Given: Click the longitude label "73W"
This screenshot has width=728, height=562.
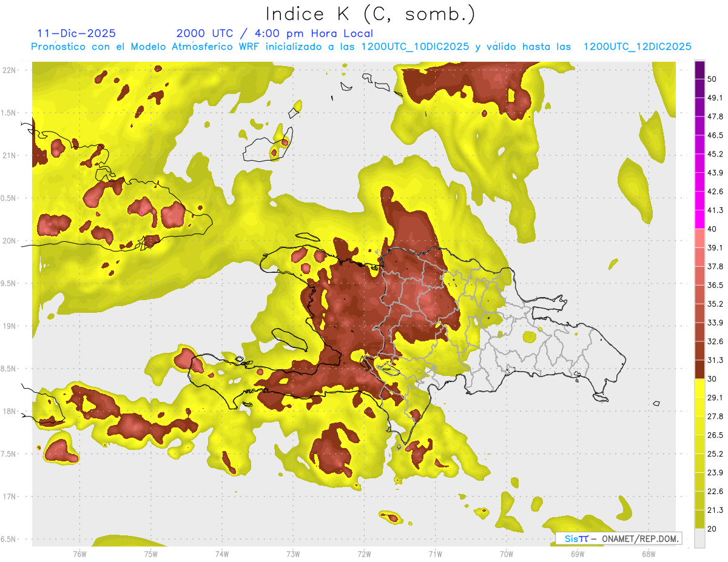Looking at the screenshot, I should (293, 554).
